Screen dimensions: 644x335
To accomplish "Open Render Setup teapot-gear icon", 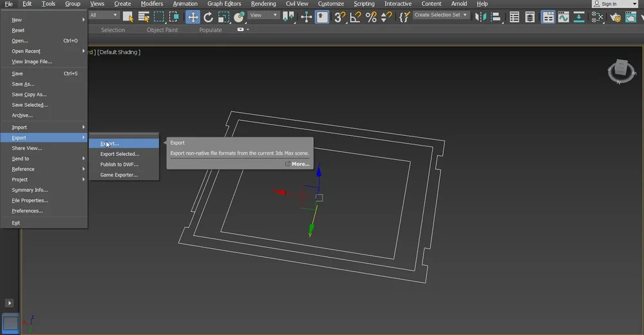I will point(615,17).
